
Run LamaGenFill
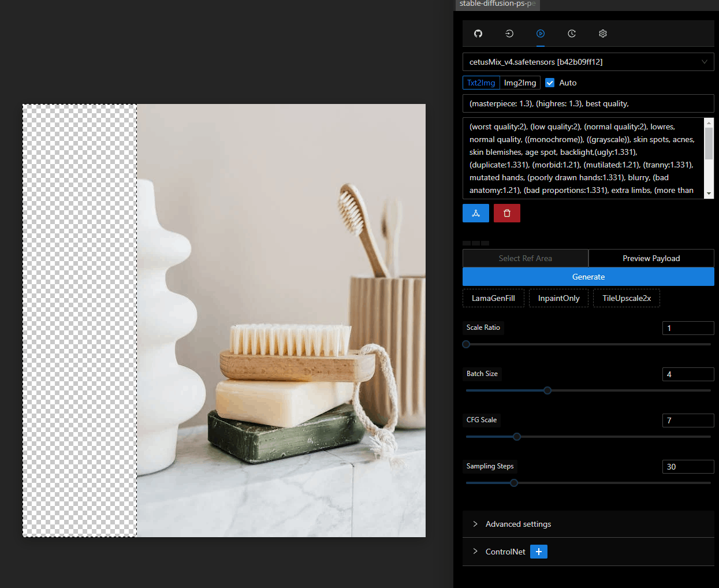(493, 297)
